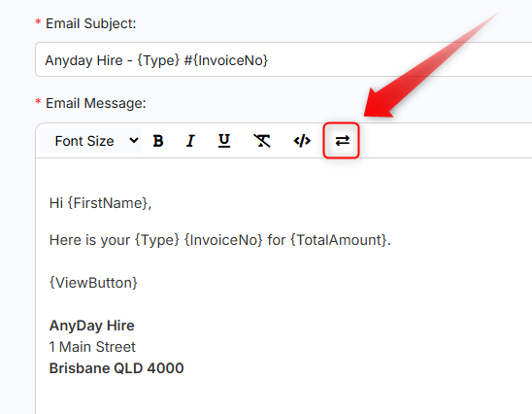Focus the Email Subject input field
Viewport: 532px width, 414px height.
(x=283, y=60)
